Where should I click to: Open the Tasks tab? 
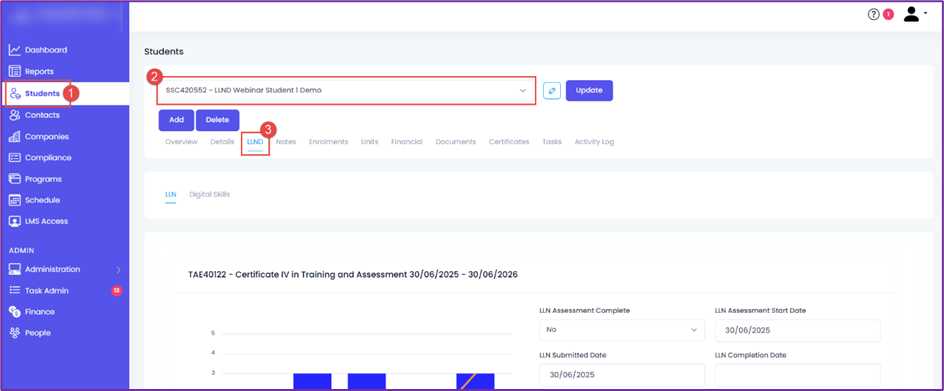(x=552, y=142)
